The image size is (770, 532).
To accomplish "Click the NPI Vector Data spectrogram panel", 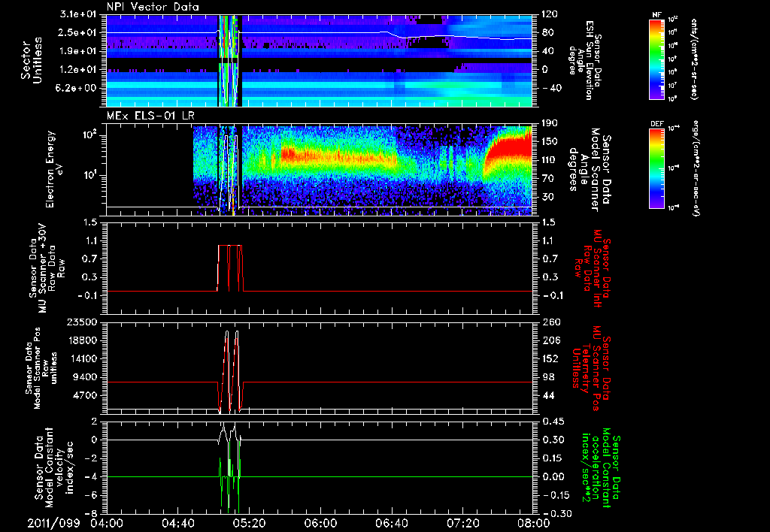I will tap(319, 61).
